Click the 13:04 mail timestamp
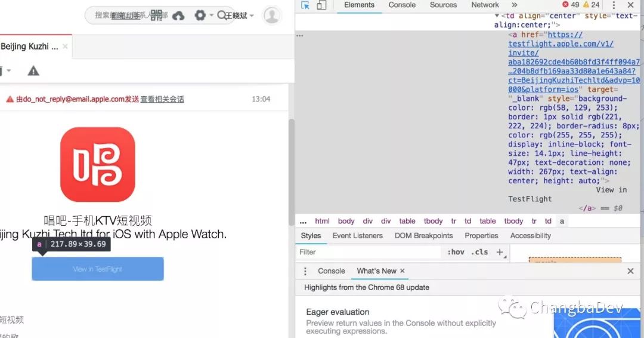The height and width of the screenshot is (338, 644). 261,99
